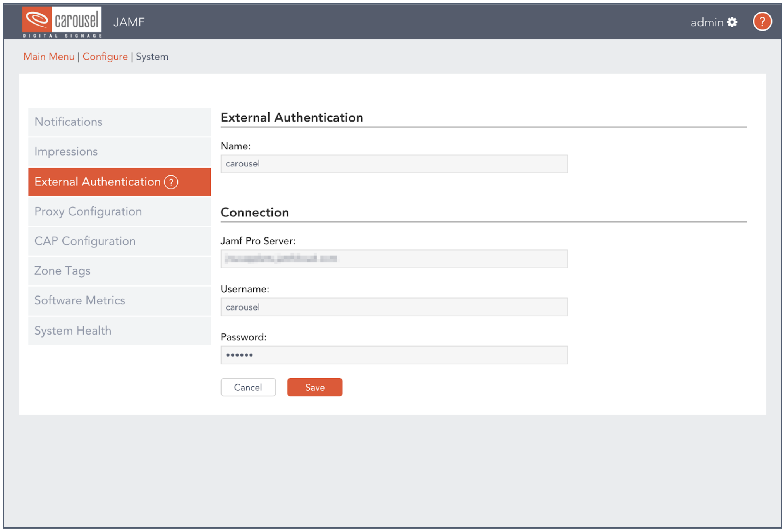The image size is (783, 532).
Task: Open the orange help question mark icon
Action: pyautogui.click(x=762, y=22)
